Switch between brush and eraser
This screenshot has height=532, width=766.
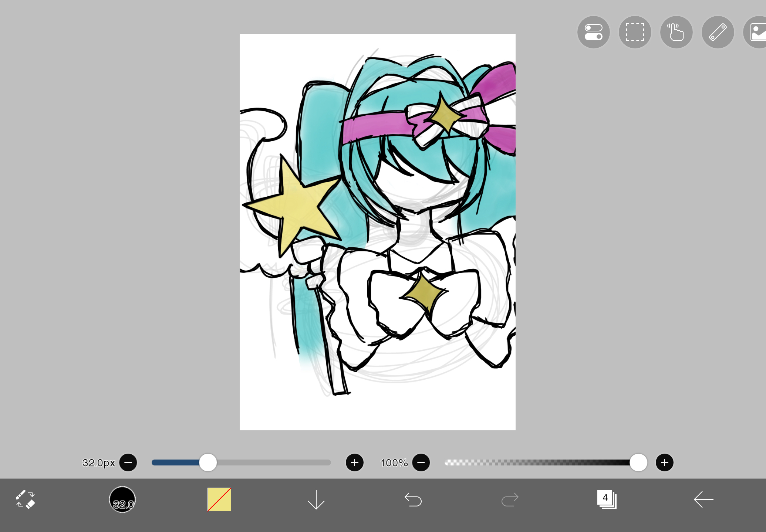pyautogui.click(x=25, y=499)
